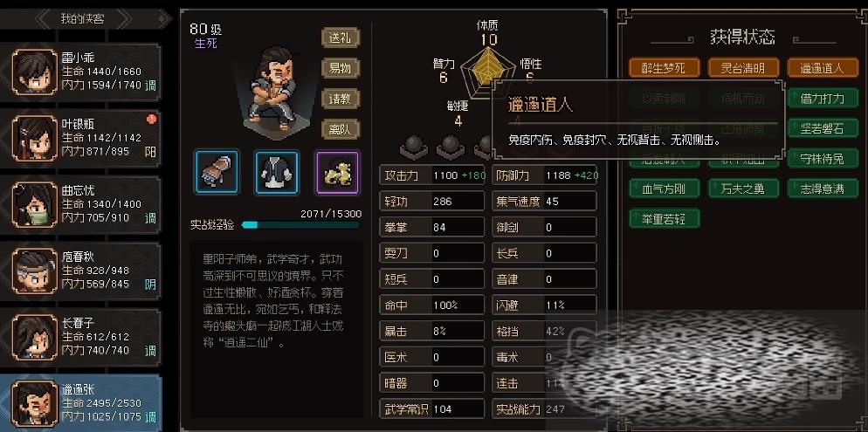The width and height of the screenshot is (868, 432).
Task: Click the 送礼 gift button
Action: tap(341, 38)
